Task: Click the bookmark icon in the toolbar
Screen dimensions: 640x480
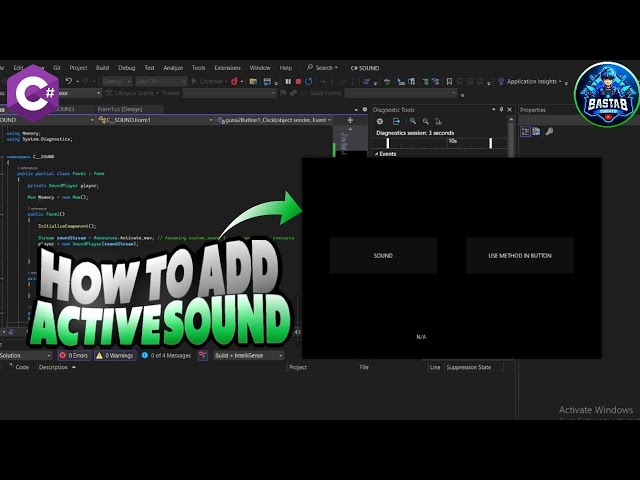Action: (449, 82)
